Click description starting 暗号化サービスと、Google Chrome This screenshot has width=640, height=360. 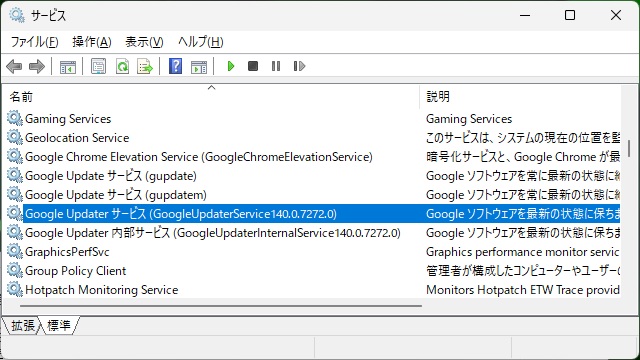523,157
